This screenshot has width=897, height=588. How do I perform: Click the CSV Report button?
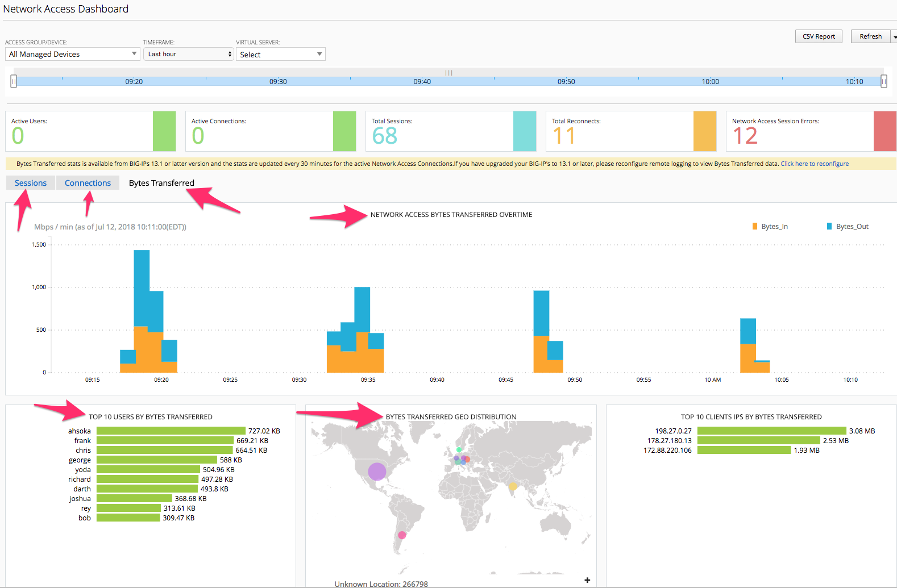(819, 36)
